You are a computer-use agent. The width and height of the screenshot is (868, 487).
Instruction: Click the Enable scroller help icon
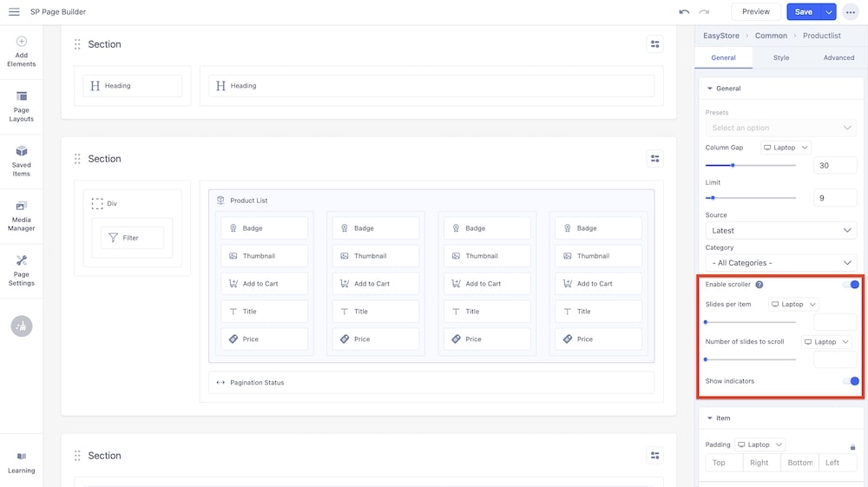(759, 285)
